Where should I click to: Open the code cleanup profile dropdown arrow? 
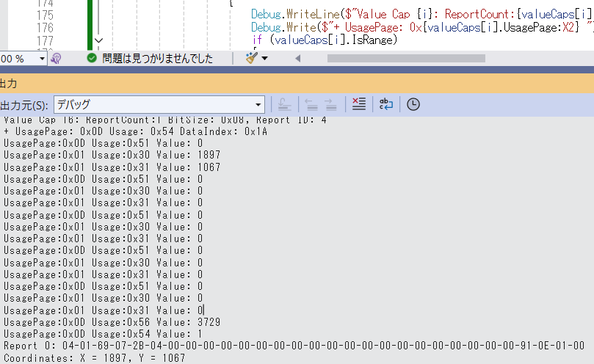tap(264, 58)
